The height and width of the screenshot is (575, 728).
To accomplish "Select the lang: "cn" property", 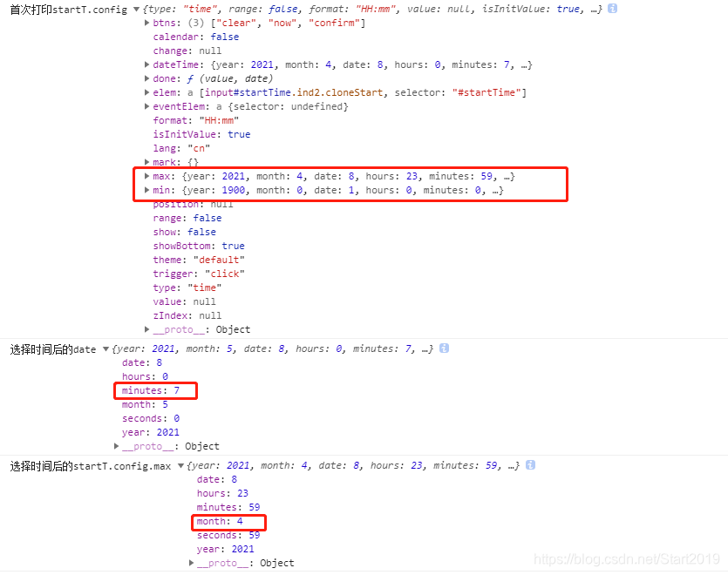I will point(181,148).
